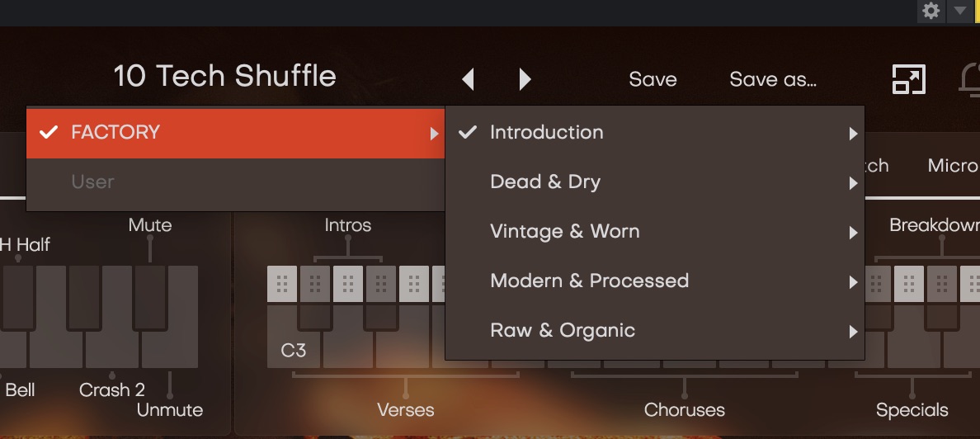Click the resize window icon
The height and width of the screenshot is (439, 980).
coord(908,79)
